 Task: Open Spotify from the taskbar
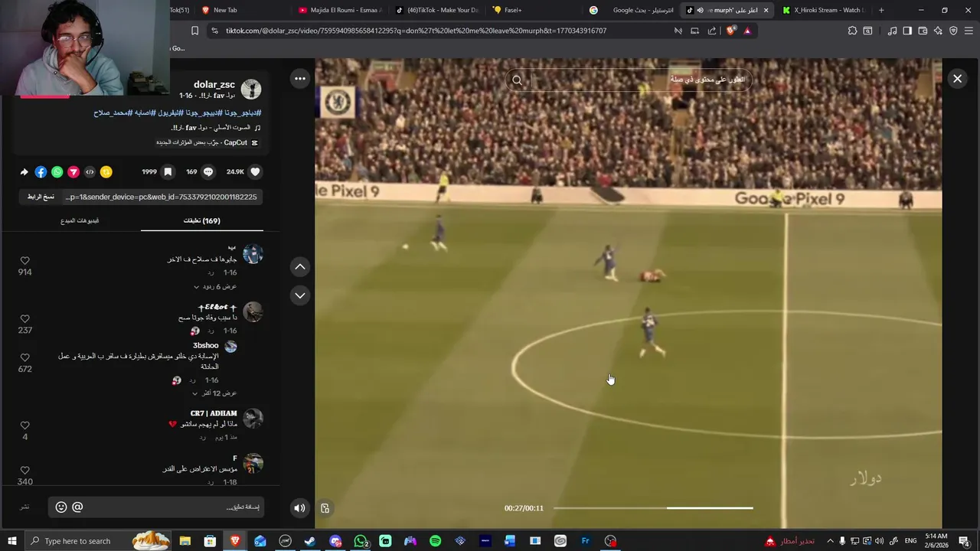coord(435,541)
